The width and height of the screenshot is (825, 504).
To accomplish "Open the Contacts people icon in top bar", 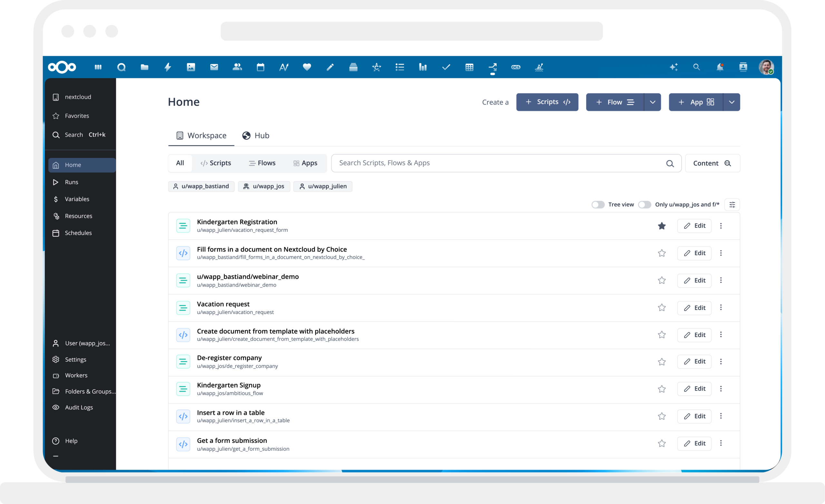I will (x=238, y=67).
